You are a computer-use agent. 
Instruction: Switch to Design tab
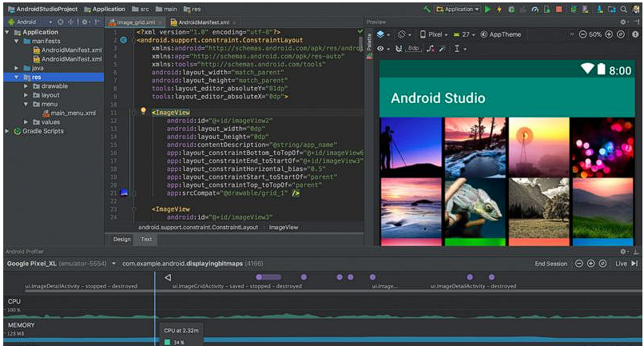pyautogui.click(x=122, y=239)
